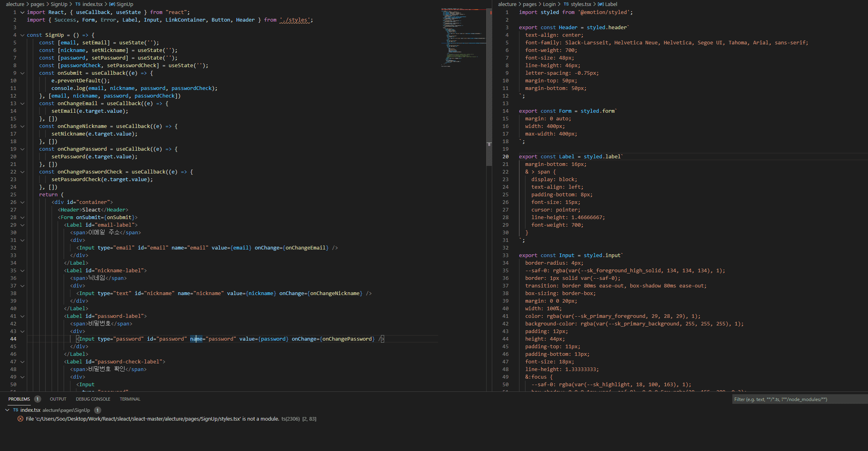Fold the SignUp function at line 4
Image resolution: width=868 pixels, height=451 pixels.
[22, 35]
